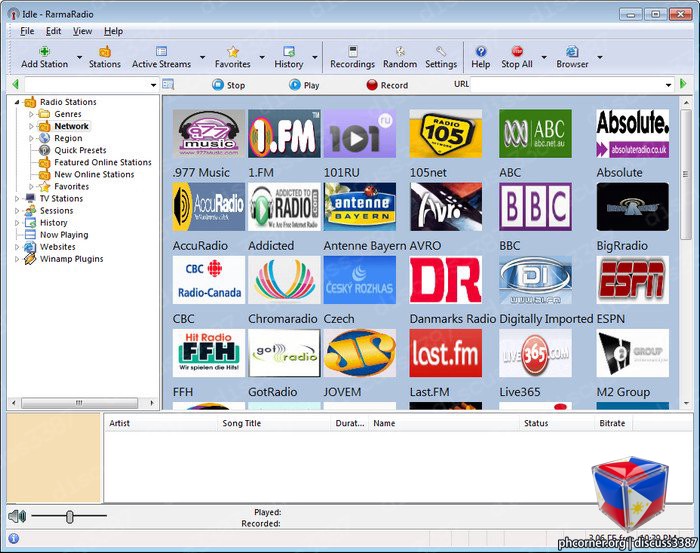Stop playback with the Stop button

coord(228,85)
